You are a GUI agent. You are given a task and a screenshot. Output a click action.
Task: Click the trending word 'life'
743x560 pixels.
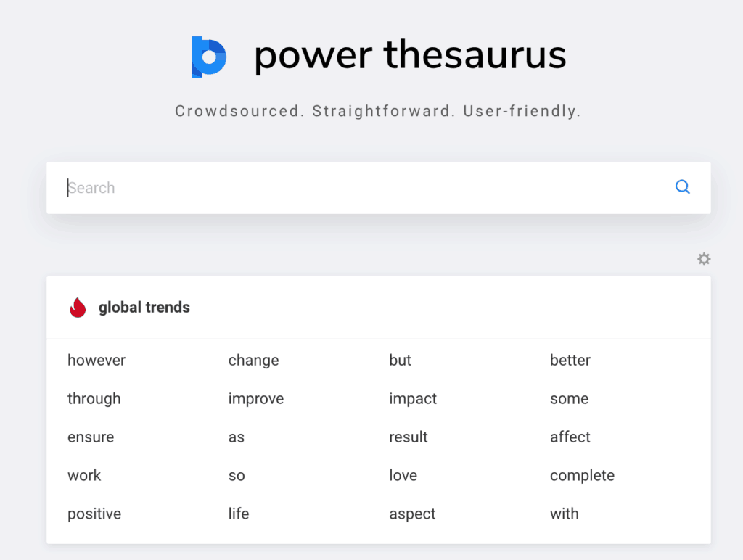(x=238, y=514)
